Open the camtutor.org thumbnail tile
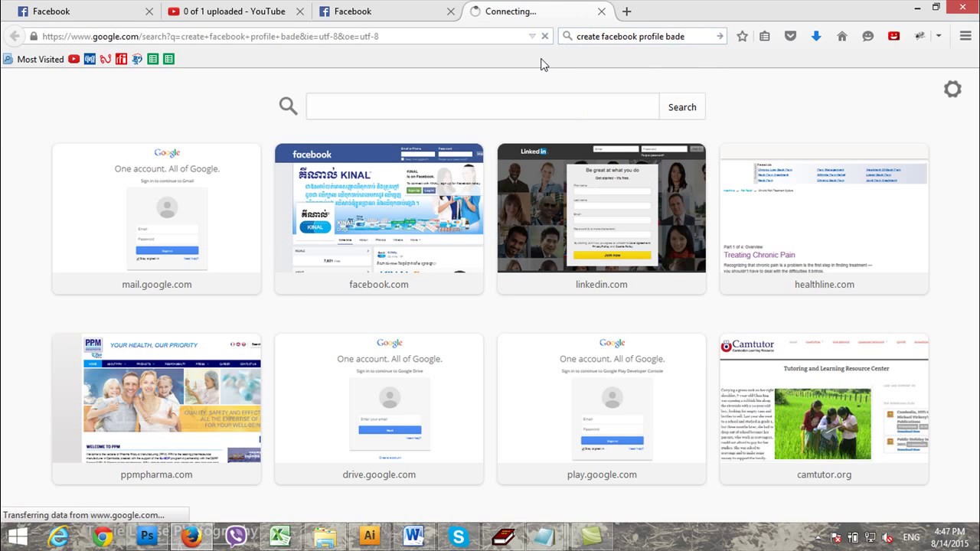This screenshot has width=980, height=551. click(824, 409)
